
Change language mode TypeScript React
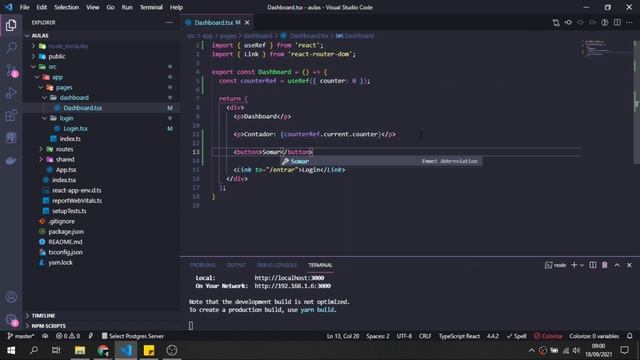point(459,336)
